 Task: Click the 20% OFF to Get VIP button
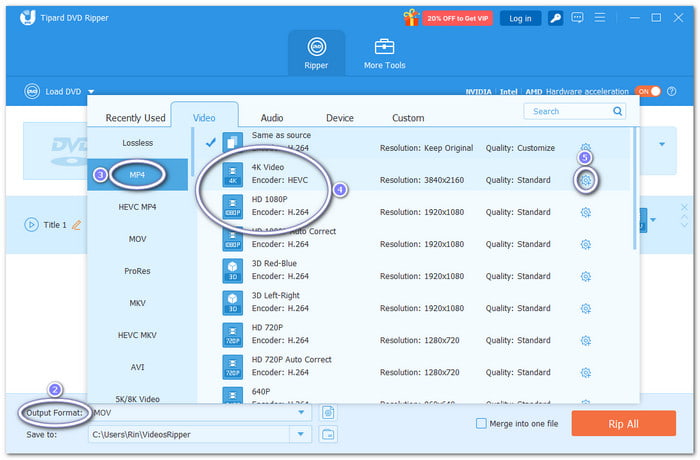(457, 18)
